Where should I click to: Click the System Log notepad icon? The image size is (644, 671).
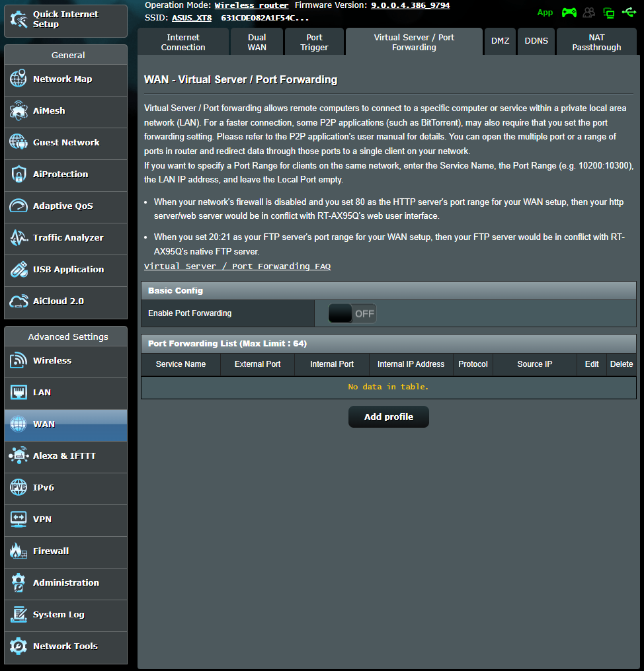pyautogui.click(x=19, y=614)
